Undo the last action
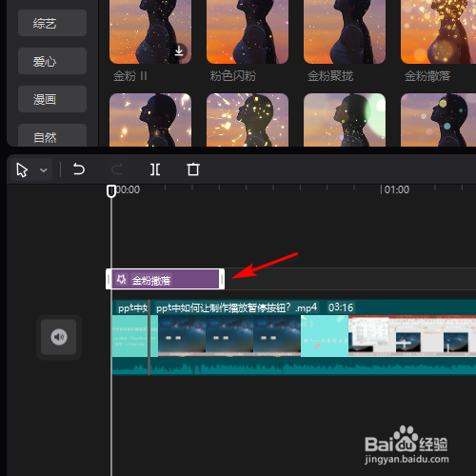The image size is (476, 476). (79, 169)
